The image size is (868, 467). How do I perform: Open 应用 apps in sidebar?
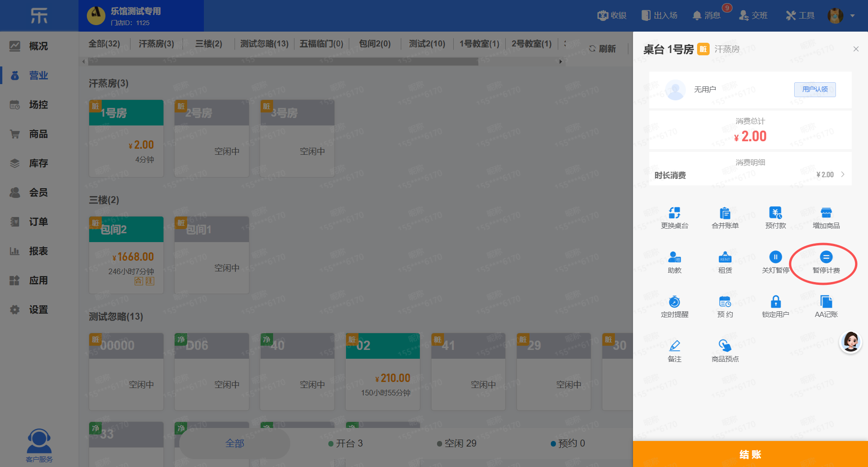click(39, 280)
